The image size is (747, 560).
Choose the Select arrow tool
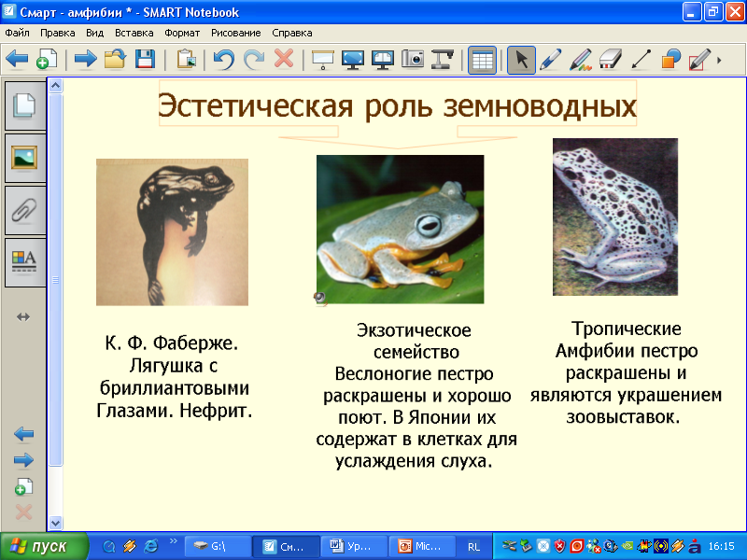[521, 60]
